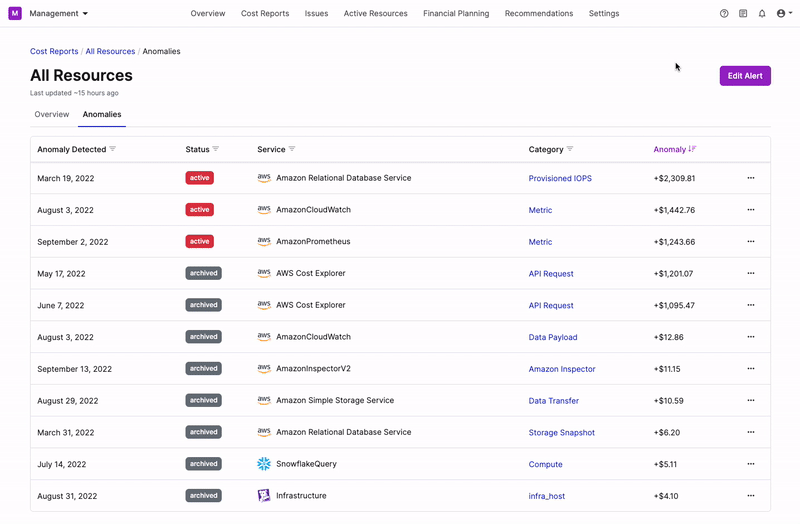Open Provisioned IOPS category link
Screen dimensions: 800x524
tap(560, 178)
